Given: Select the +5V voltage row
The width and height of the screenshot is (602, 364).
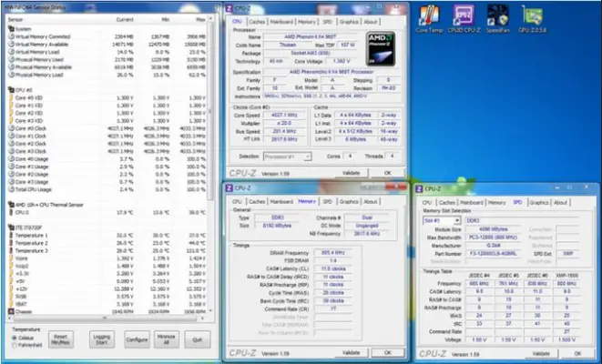Looking at the screenshot, I should (x=107, y=281).
